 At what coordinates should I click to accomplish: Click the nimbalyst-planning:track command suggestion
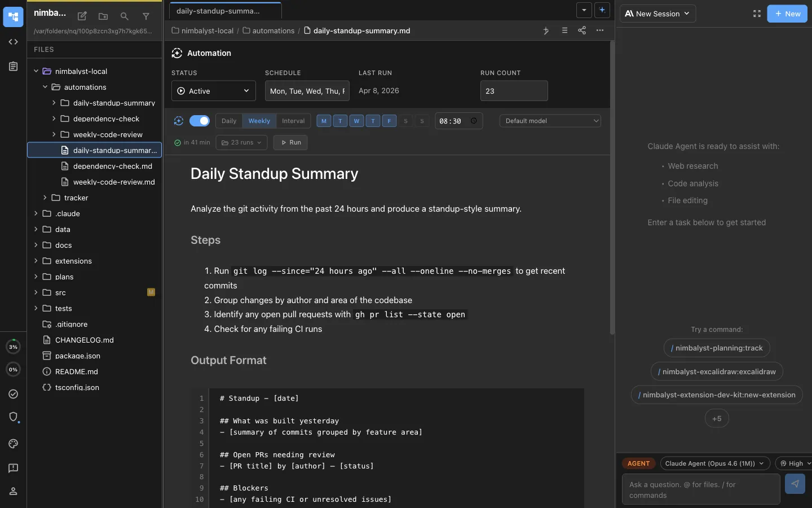tap(717, 348)
